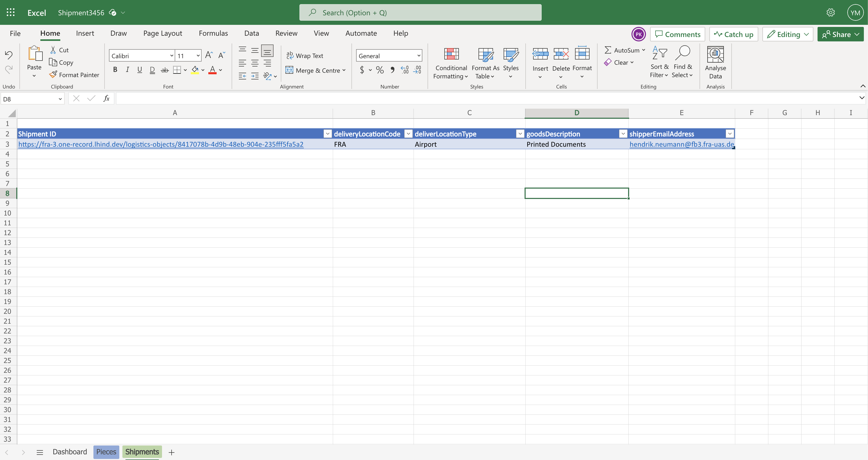Screen dimensions: 868x460
Task: Click the percent style icon
Action: coord(380,70)
